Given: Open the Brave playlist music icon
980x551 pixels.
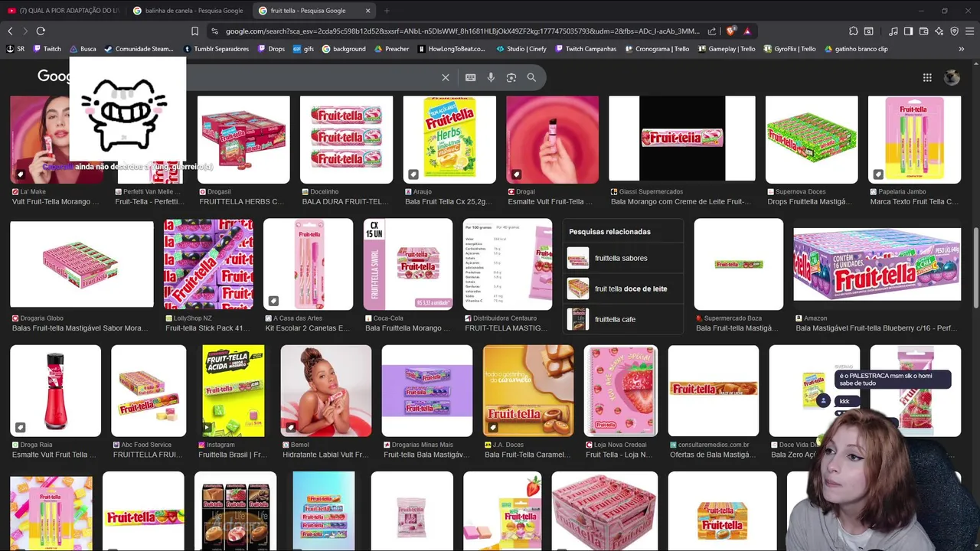Looking at the screenshot, I should point(893,31).
